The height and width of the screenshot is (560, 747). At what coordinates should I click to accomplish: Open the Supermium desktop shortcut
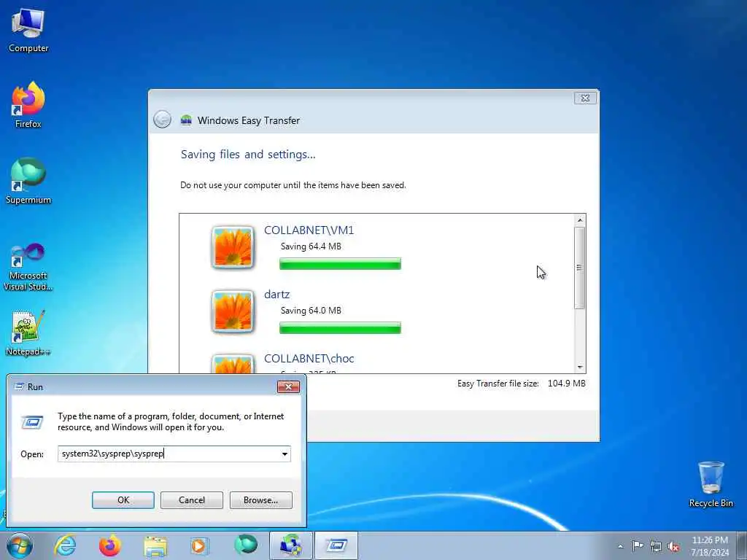(28, 181)
